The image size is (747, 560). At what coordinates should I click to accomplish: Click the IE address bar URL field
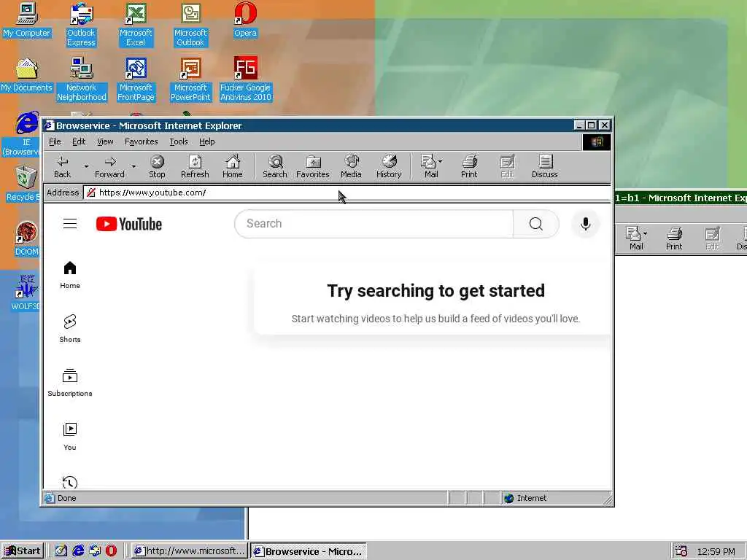pyautogui.click(x=347, y=192)
